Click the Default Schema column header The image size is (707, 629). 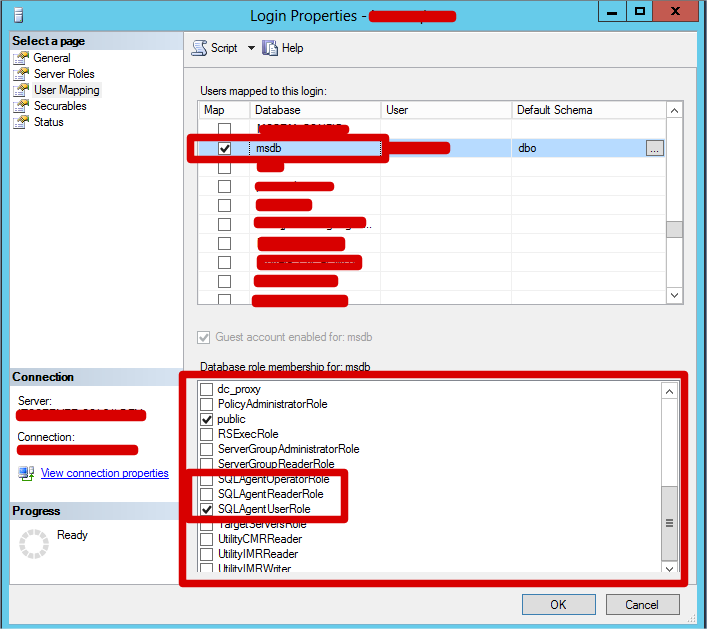[587, 110]
